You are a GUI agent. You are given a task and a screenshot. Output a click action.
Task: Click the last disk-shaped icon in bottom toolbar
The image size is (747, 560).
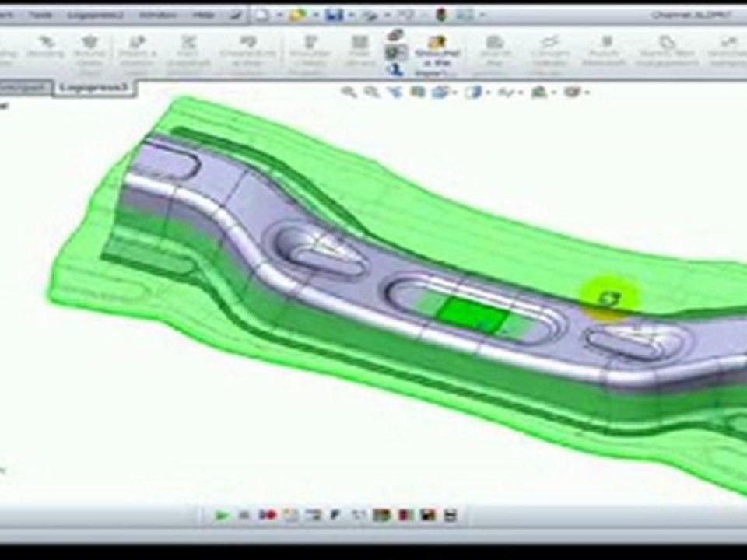coord(451,515)
